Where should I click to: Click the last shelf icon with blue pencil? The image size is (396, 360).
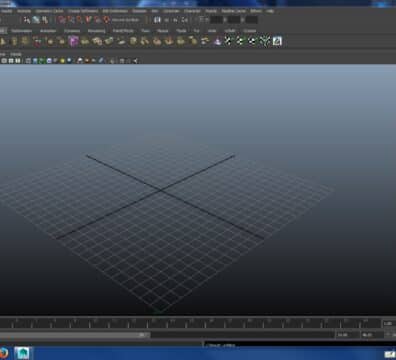coord(277,41)
